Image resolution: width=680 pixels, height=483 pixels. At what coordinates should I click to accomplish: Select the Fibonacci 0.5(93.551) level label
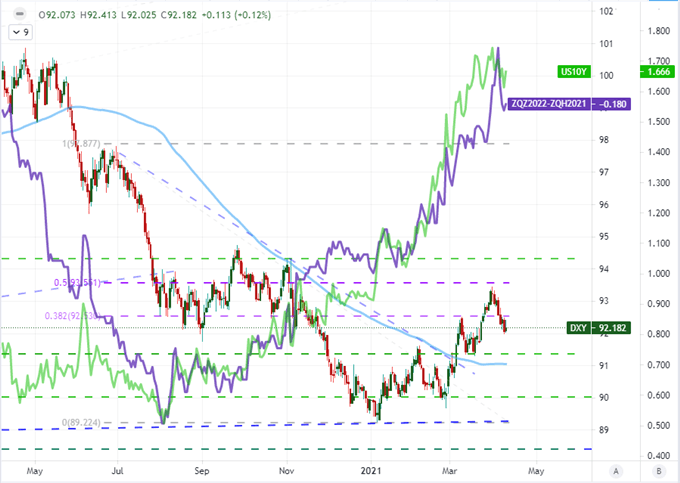pyautogui.click(x=77, y=283)
